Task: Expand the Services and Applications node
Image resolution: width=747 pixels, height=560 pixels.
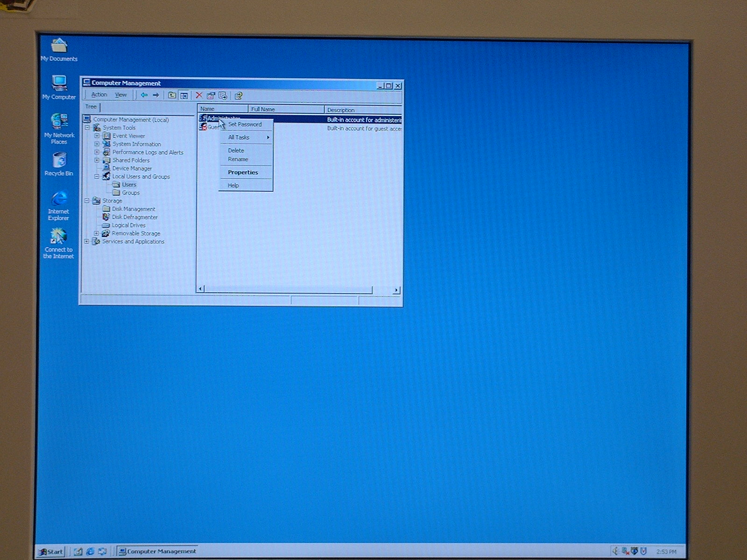Action: [86, 241]
